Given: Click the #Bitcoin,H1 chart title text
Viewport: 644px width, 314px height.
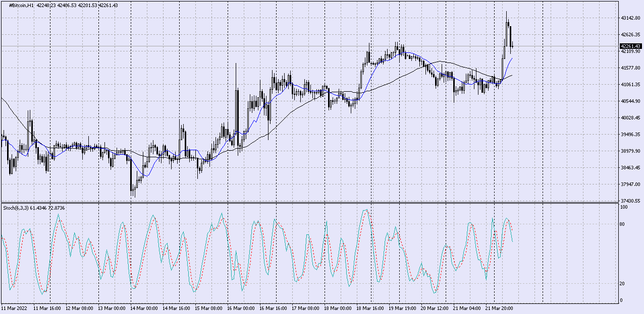Looking at the screenshot, I should click(x=19, y=5).
